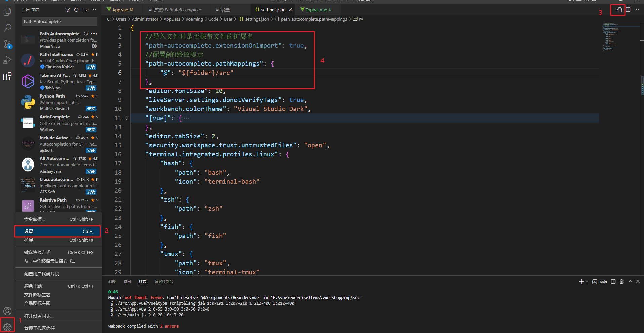This screenshot has height=333, width=644.
Task: Open the Search view in activity bar
Action: [x=7, y=28]
